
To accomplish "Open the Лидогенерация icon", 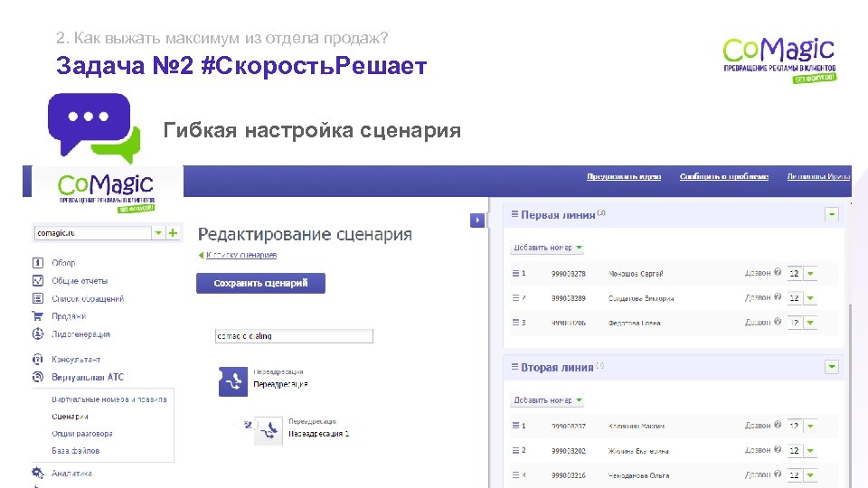I will tap(38, 334).
